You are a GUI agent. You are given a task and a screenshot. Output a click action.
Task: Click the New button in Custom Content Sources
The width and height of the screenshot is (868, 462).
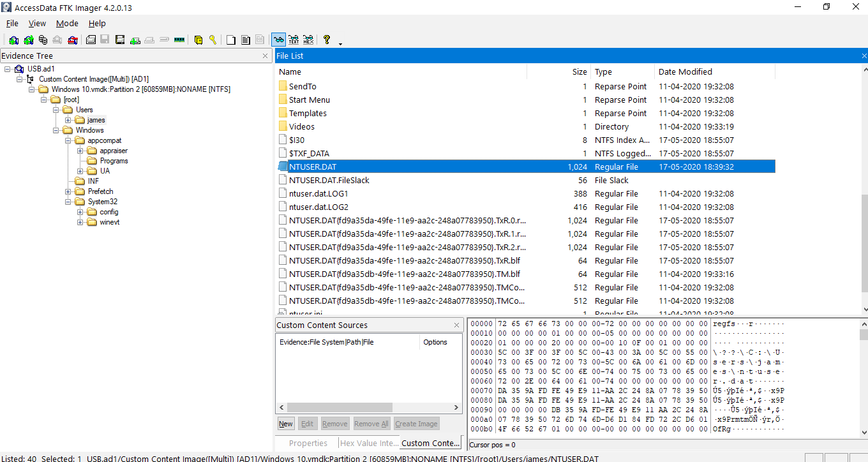click(286, 424)
